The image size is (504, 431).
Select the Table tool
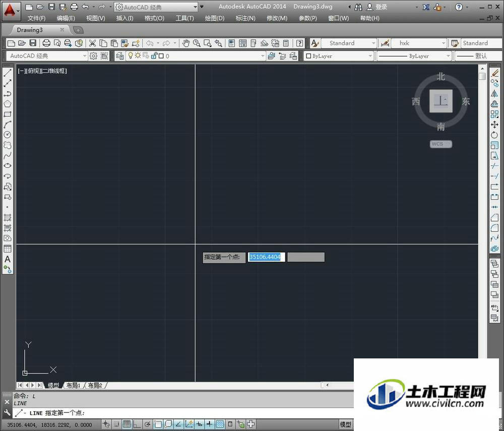coord(8,249)
